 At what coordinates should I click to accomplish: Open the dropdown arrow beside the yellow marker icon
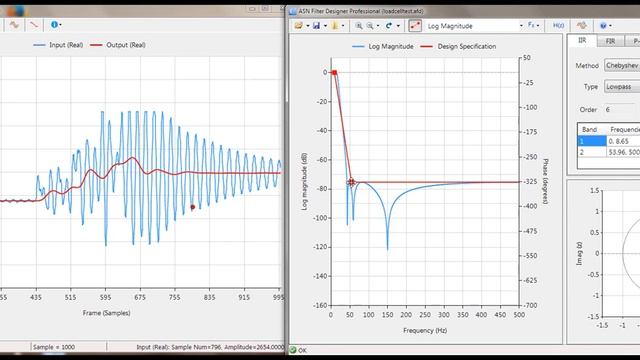(x=343, y=26)
